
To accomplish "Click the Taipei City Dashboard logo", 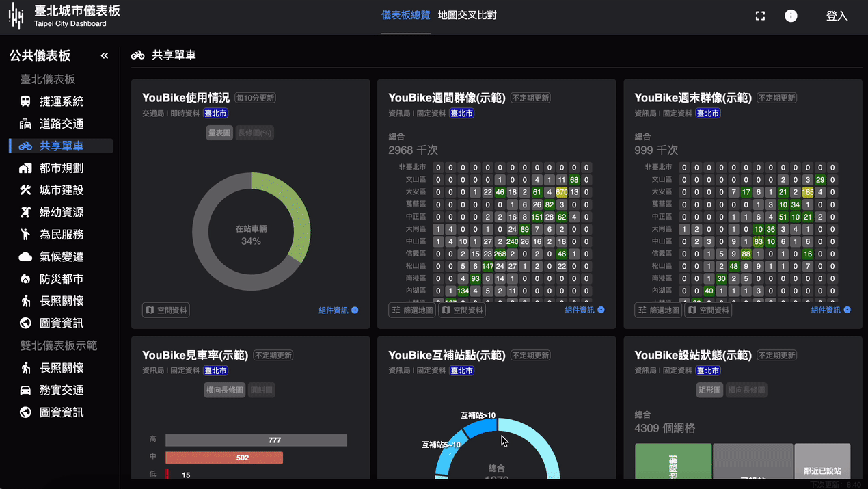I will pyautogui.click(x=64, y=16).
